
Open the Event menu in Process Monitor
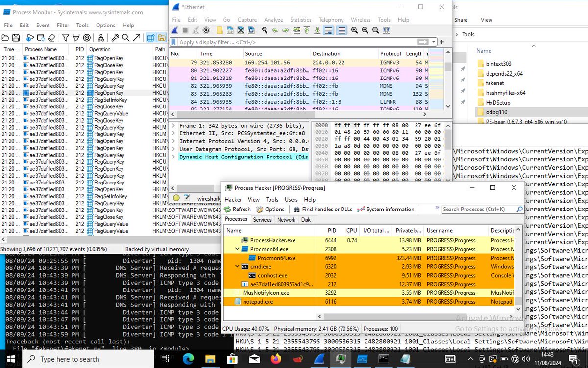[x=43, y=25]
